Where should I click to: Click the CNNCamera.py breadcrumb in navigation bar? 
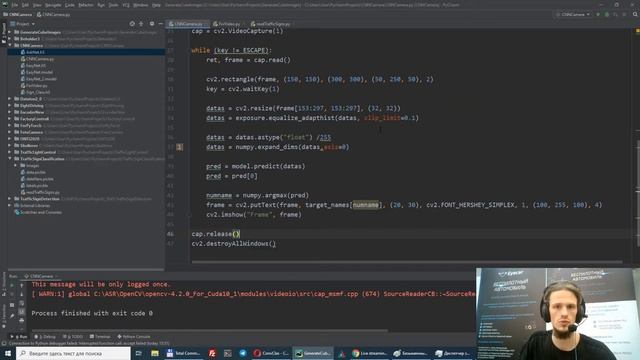point(53,14)
